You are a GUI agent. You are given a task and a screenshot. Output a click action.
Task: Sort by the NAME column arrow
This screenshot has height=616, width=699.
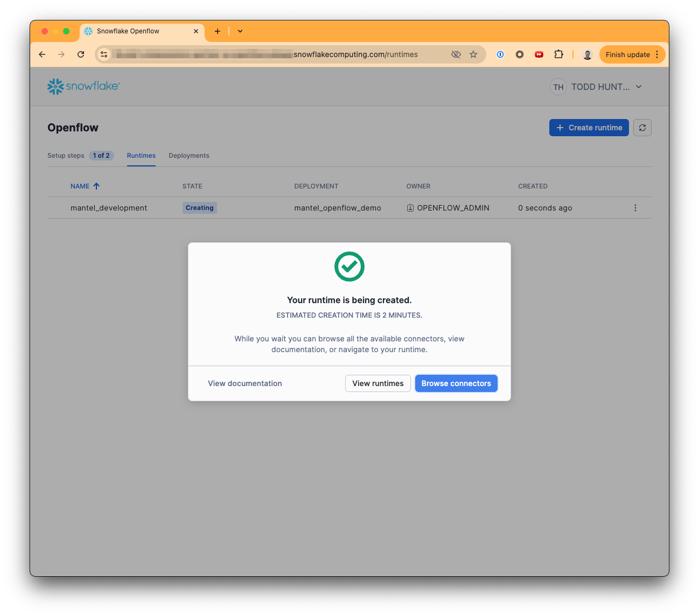click(96, 186)
